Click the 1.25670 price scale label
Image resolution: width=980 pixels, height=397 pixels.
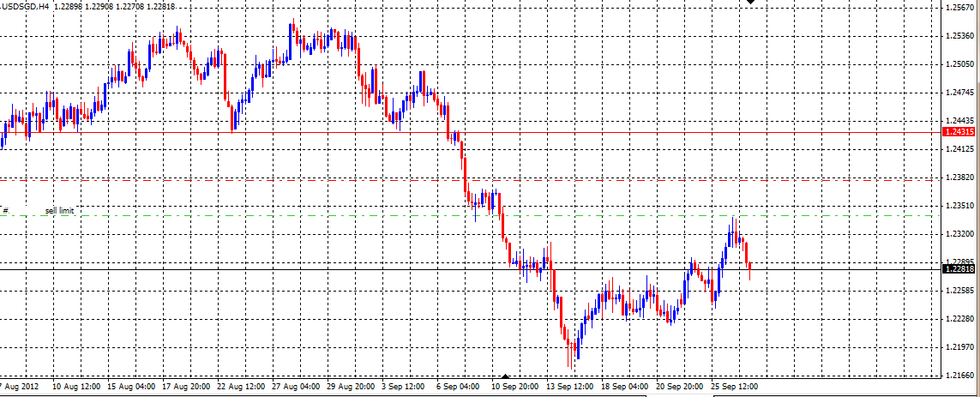coord(960,8)
